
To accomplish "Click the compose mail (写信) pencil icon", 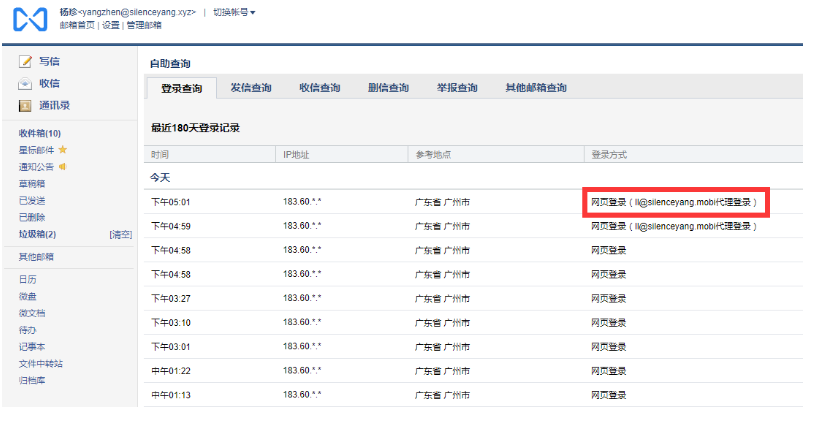I will (x=25, y=62).
